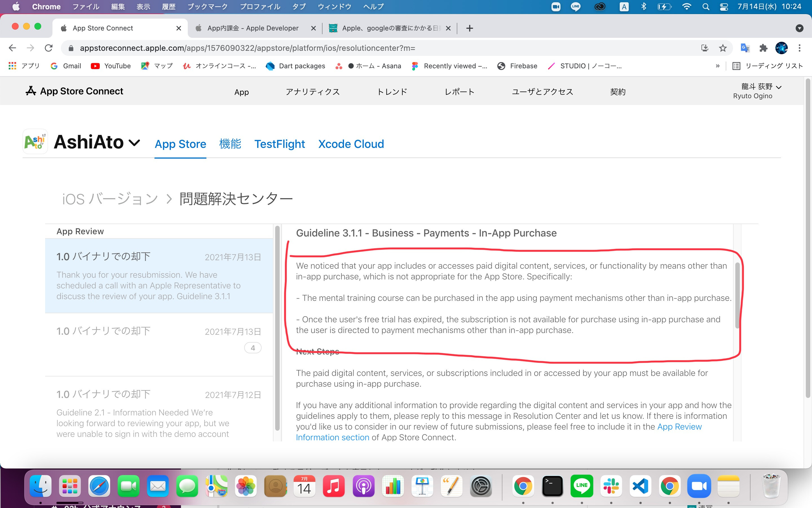Open the App navigation item
Screen dimensions: 812x508
(242, 92)
